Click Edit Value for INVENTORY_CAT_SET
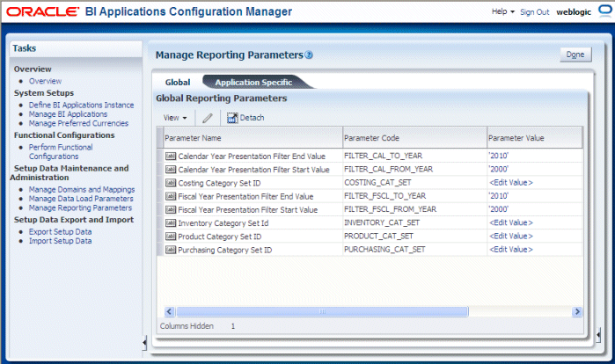This screenshot has width=615, height=364. click(511, 222)
